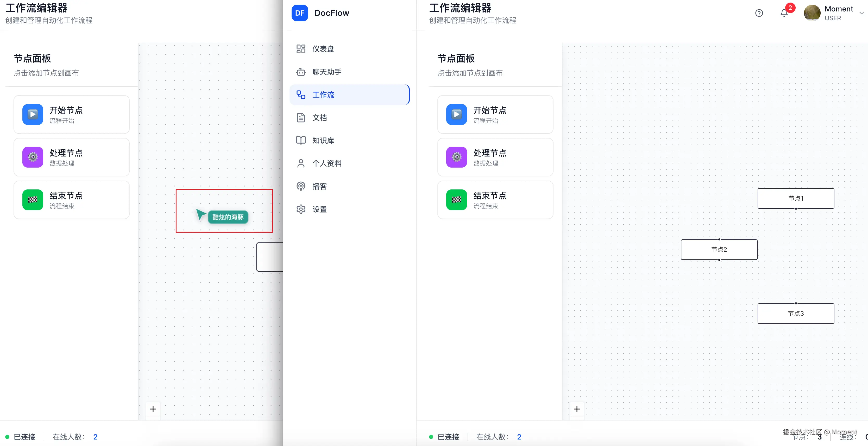
Task: Open the 仪表盘 dashboard from the sidebar
Action: [323, 48]
